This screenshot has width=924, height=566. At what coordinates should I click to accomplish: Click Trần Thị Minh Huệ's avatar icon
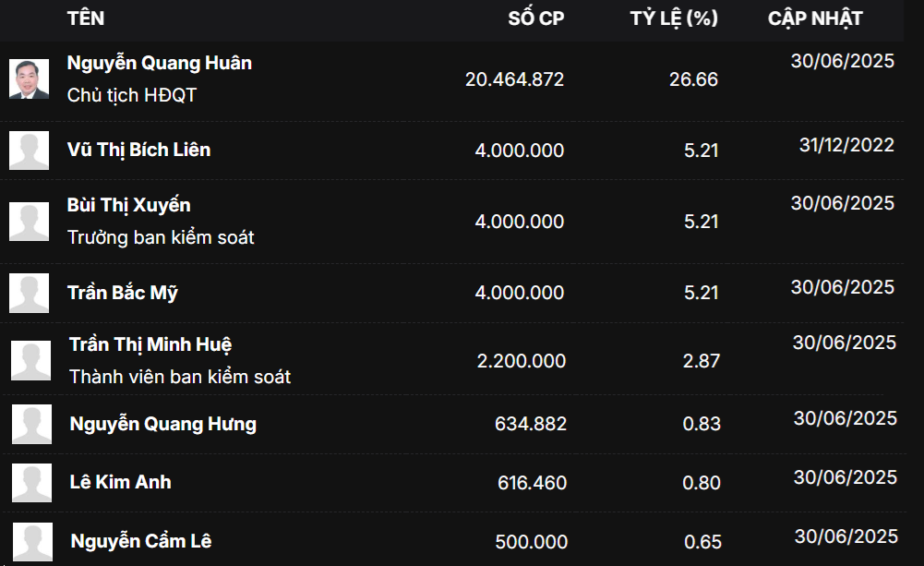coord(30,360)
